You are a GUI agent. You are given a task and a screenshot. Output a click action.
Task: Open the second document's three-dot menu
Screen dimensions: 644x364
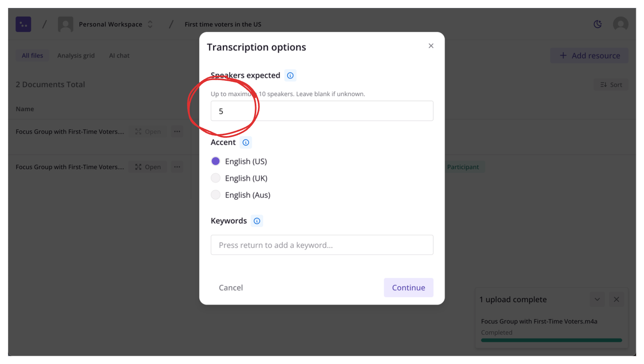177,167
